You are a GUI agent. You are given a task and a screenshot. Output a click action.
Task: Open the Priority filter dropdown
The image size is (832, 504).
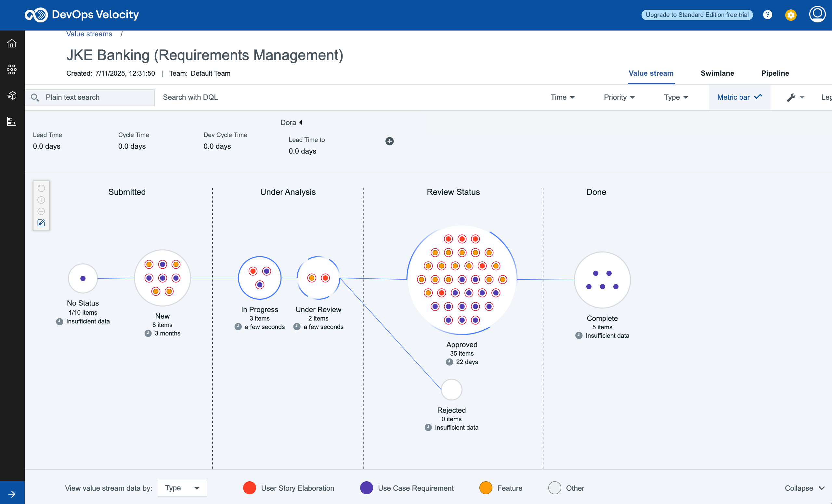(x=619, y=97)
